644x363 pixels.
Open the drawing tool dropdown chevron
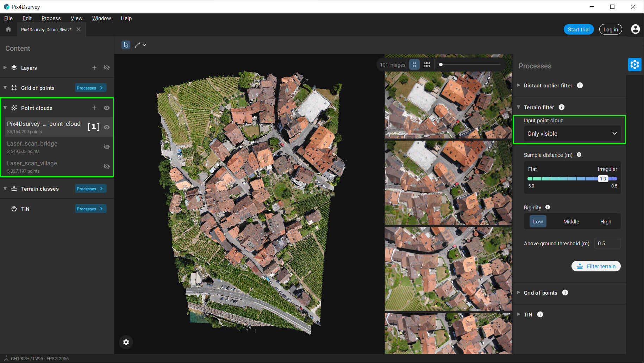144,45
